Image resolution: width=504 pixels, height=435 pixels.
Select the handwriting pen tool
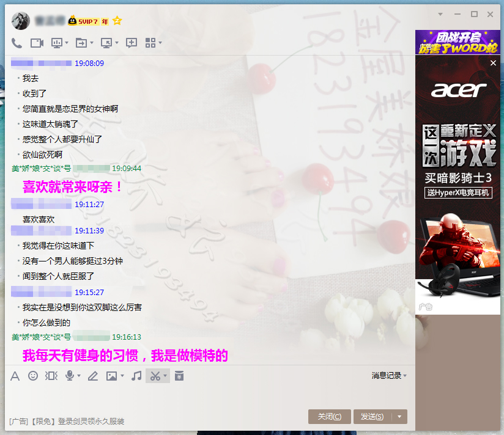93,376
